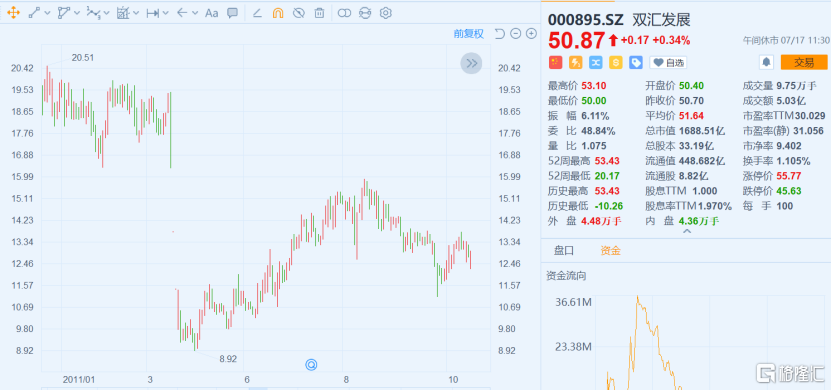The height and width of the screenshot is (390, 831).
Task: Click the 最低价 value 50.00
Action: pos(594,101)
